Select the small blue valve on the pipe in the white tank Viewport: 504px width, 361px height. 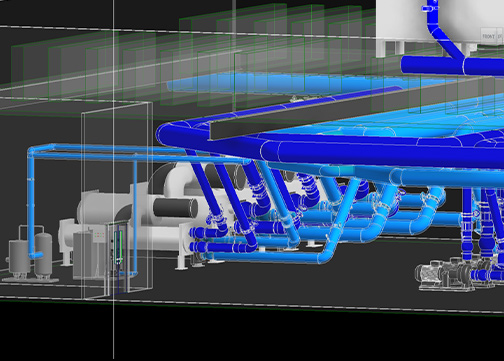(x=430, y=8)
